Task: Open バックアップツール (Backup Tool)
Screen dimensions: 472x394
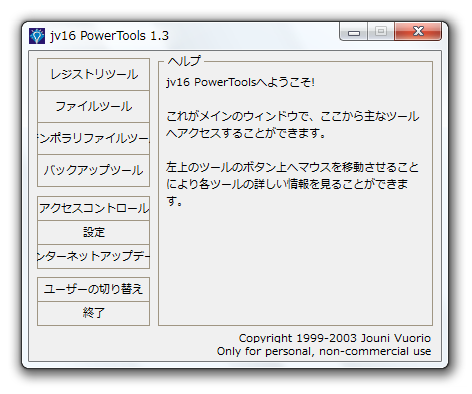Action: pyautogui.click(x=93, y=170)
